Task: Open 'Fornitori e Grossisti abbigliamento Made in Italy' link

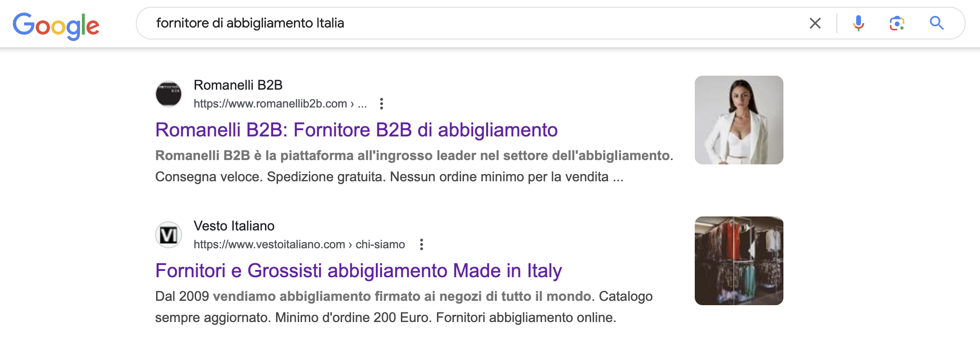Action: (358, 271)
